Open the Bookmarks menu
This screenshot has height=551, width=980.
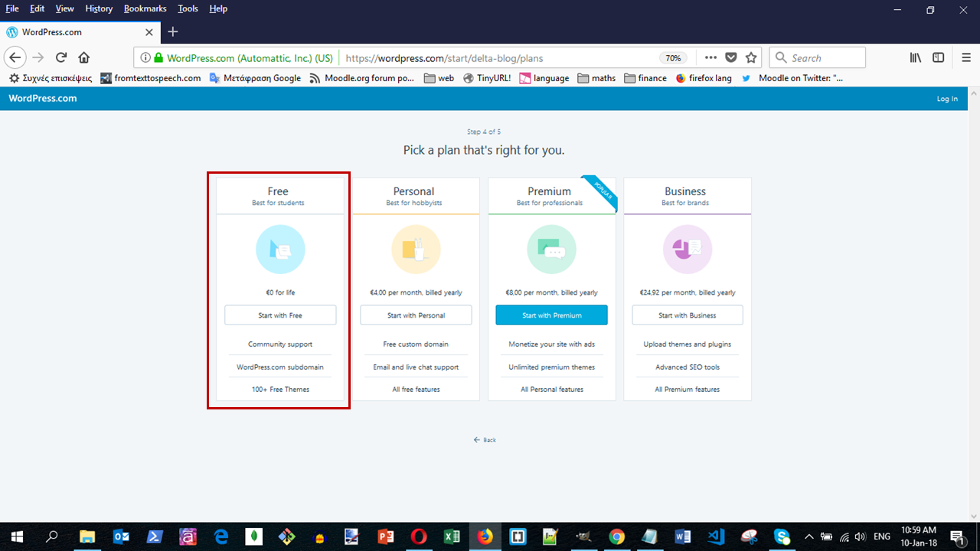pyautogui.click(x=144, y=8)
